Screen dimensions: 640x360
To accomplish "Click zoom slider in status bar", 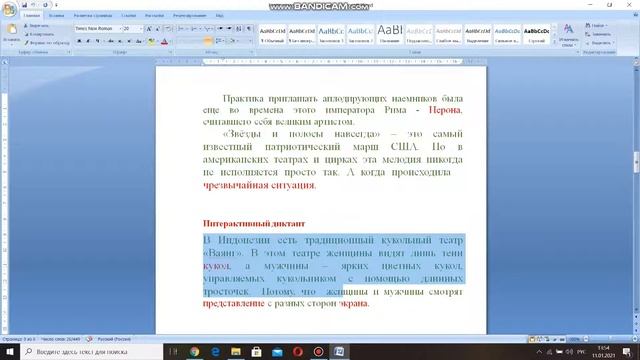I will coord(610,339).
